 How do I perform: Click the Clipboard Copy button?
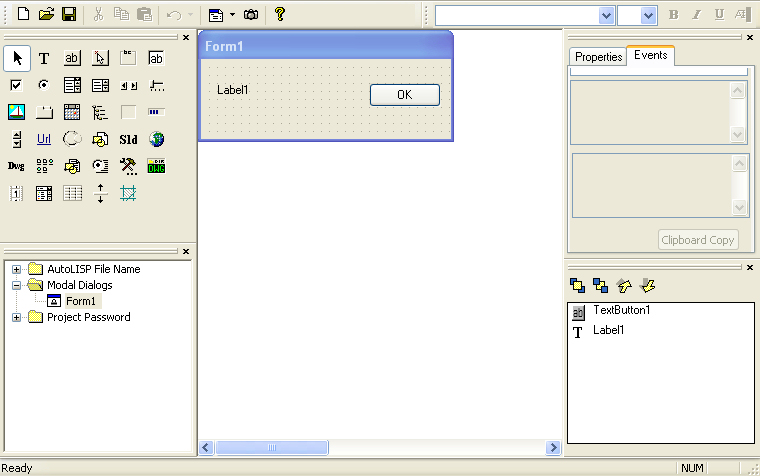click(x=698, y=240)
